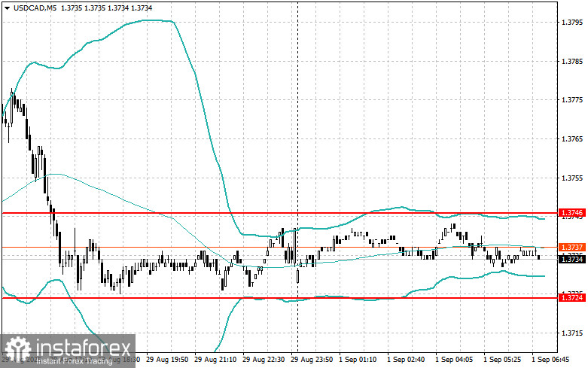This screenshot has width=588, height=368.
Task: Click the chart menu triangle beside USDCAD,M5
Action: tap(7, 8)
